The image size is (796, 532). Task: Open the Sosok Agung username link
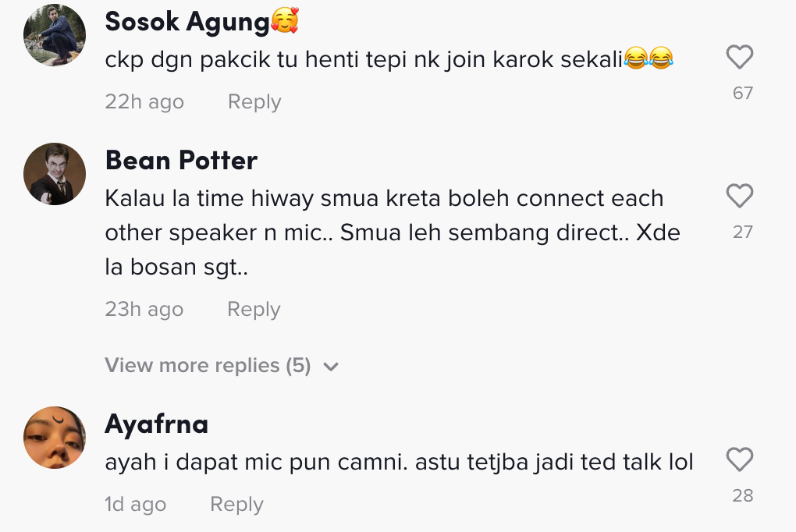tap(187, 22)
